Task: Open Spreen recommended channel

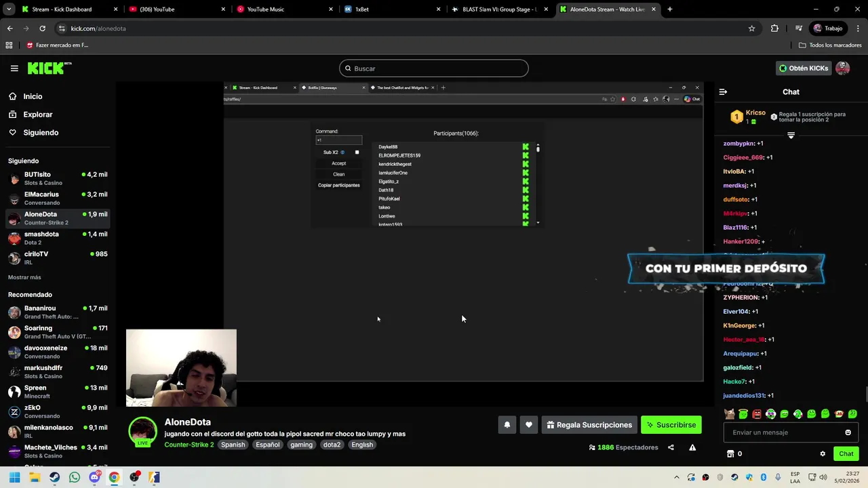Action: pyautogui.click(x=58, y=392)
